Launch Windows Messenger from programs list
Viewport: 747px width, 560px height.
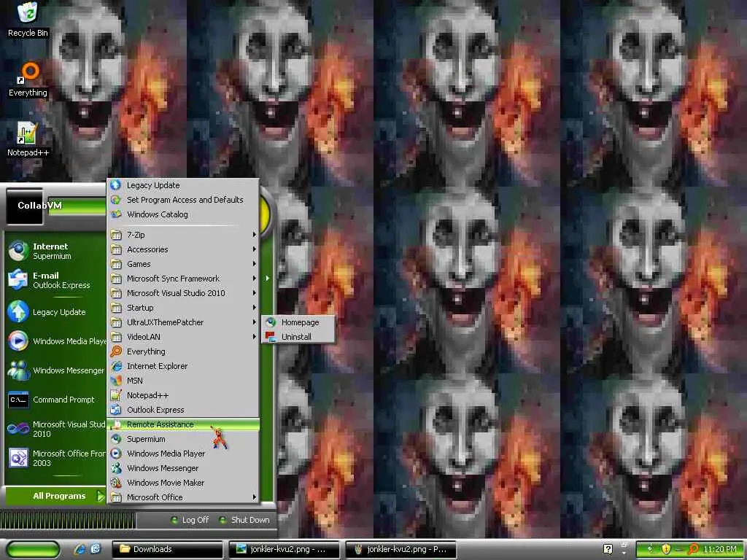[x=183, y=469]
